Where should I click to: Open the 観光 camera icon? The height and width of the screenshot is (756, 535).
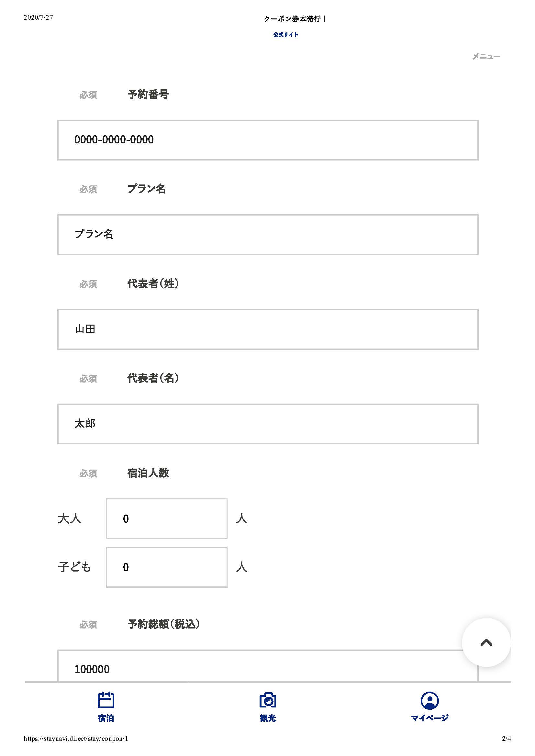tap(267, 700)
